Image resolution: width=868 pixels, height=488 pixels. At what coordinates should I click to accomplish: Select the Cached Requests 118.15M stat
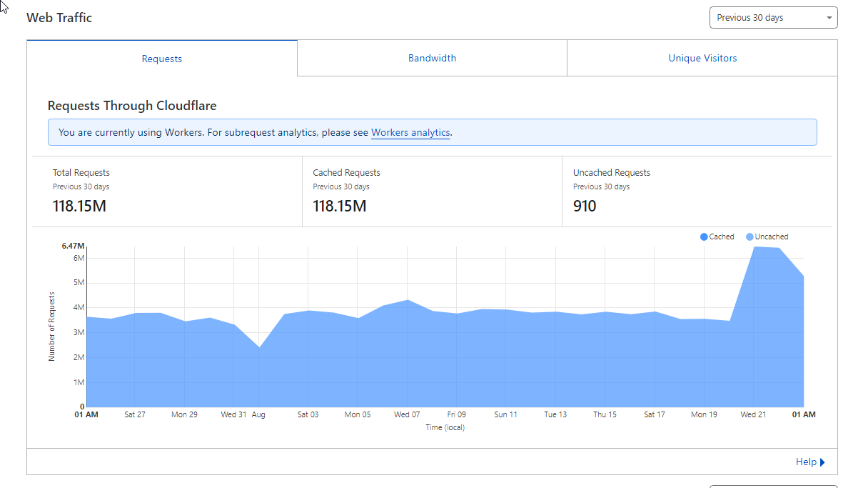point(340,206)
